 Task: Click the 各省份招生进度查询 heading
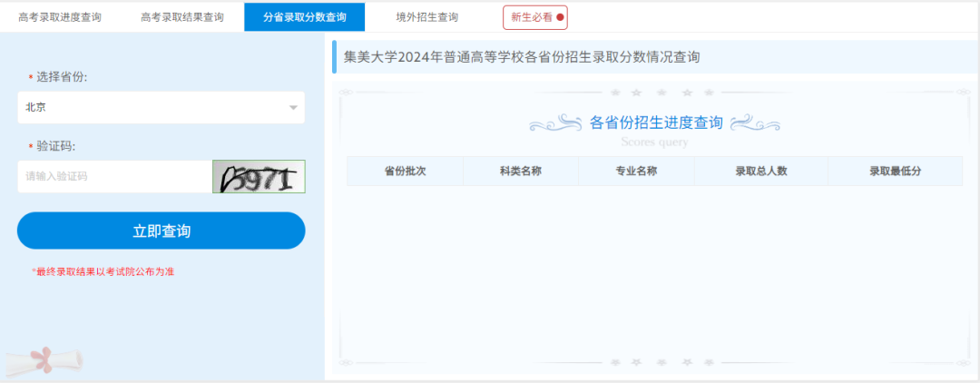click(656, 123)
